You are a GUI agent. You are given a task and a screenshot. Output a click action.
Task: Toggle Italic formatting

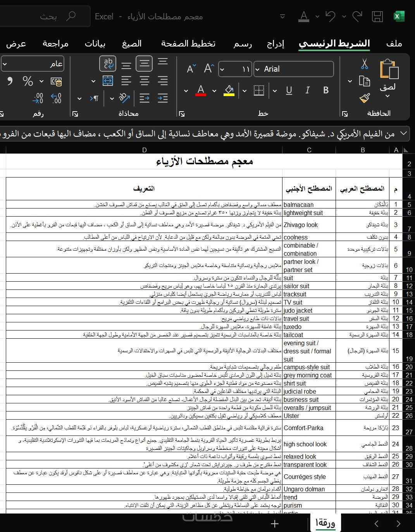point(307,90)
